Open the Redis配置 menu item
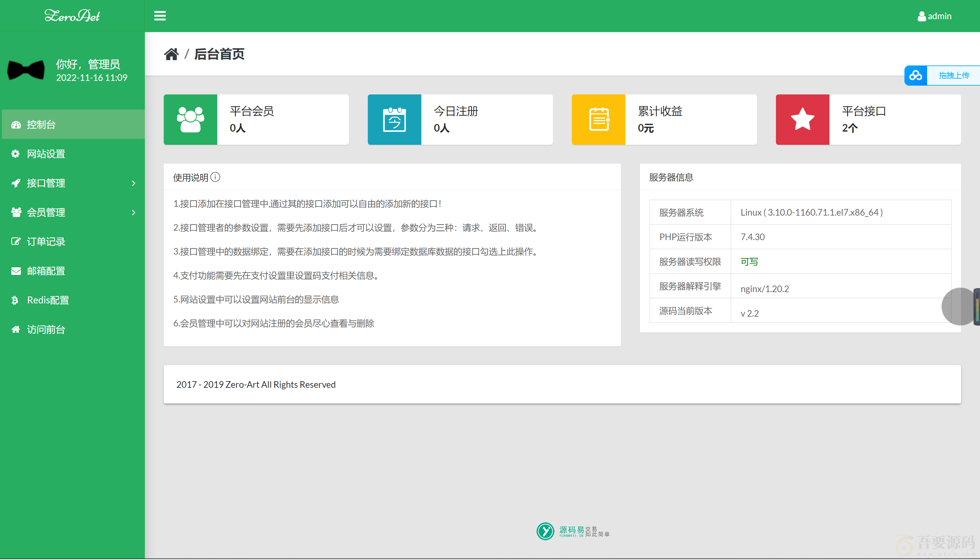The image size is (980, 559). tap(73, 300)
